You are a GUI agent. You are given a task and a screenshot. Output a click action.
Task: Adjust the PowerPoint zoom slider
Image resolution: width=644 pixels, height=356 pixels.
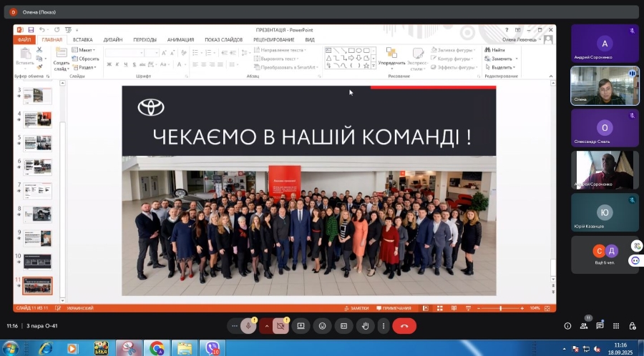click(x=500, y=308)
